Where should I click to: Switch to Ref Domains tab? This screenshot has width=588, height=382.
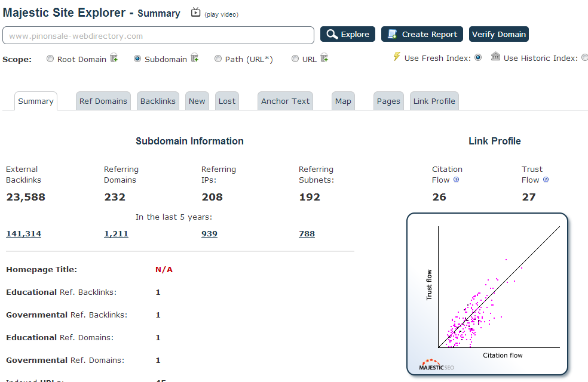(x=103, y=101)
